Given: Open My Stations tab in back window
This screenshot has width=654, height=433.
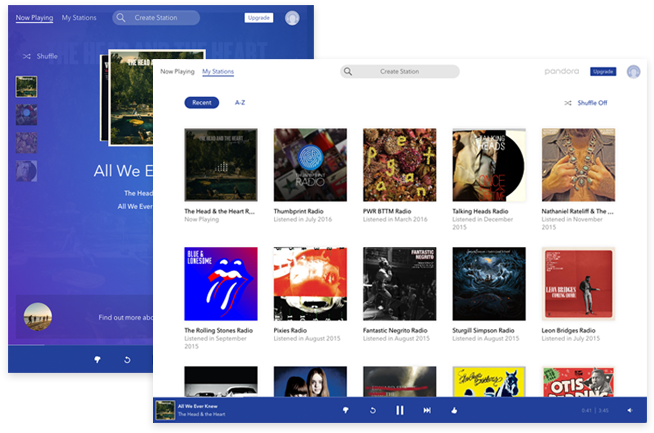Looking at the screenshot, I should tap(79, 18).
